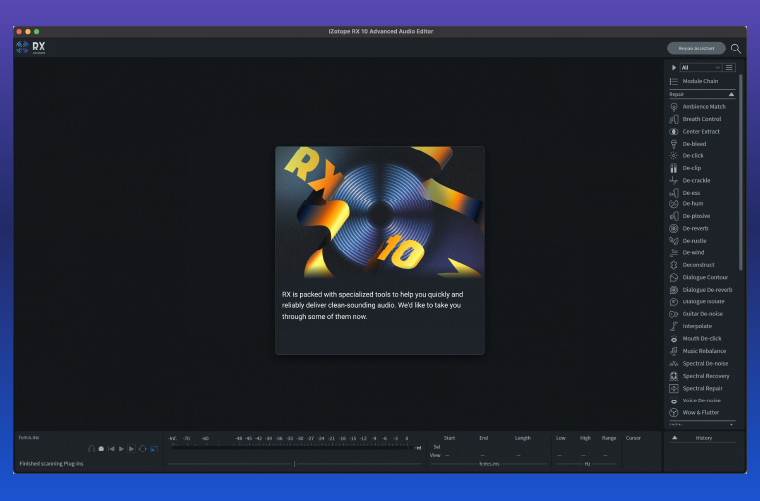Expand the History panel arrow
The image size is (760, 501).
pyautogui.click(x=674, y=438)
